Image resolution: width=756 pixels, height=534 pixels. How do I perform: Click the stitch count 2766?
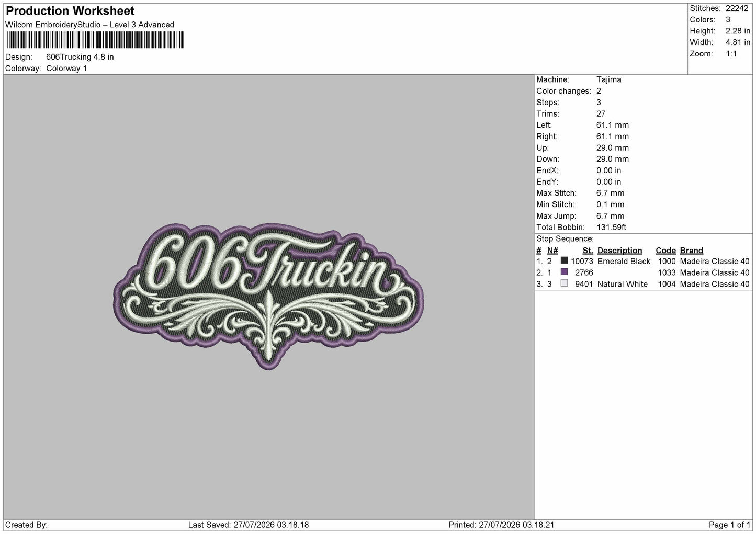pos(584,272)
